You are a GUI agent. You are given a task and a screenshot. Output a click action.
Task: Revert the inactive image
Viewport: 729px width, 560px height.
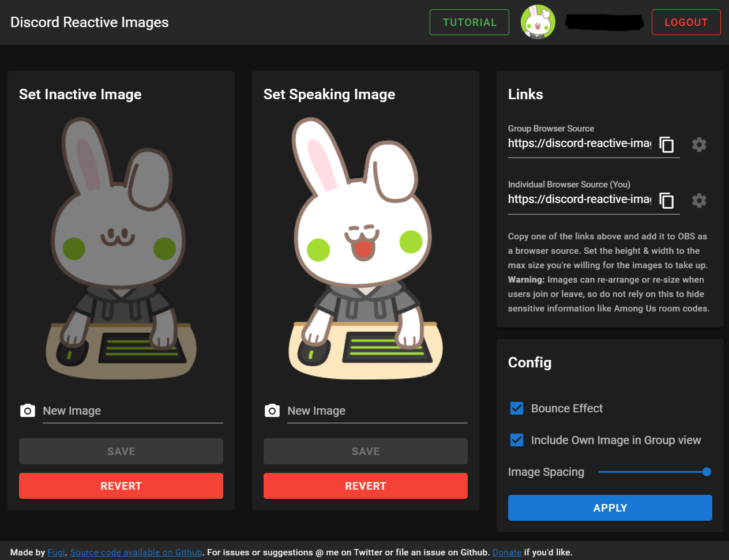pos(121,486)
